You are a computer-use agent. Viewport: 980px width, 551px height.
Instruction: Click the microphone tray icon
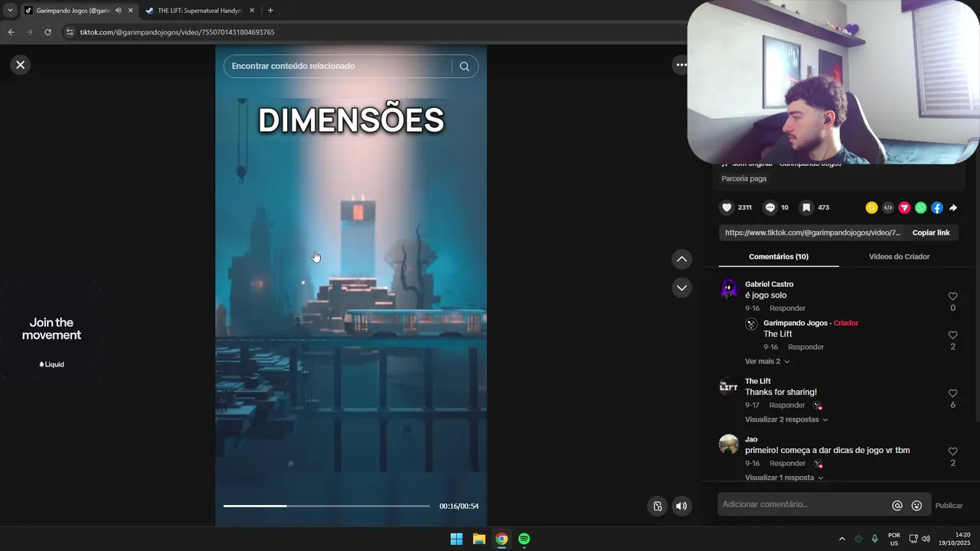tap(874, 539)
